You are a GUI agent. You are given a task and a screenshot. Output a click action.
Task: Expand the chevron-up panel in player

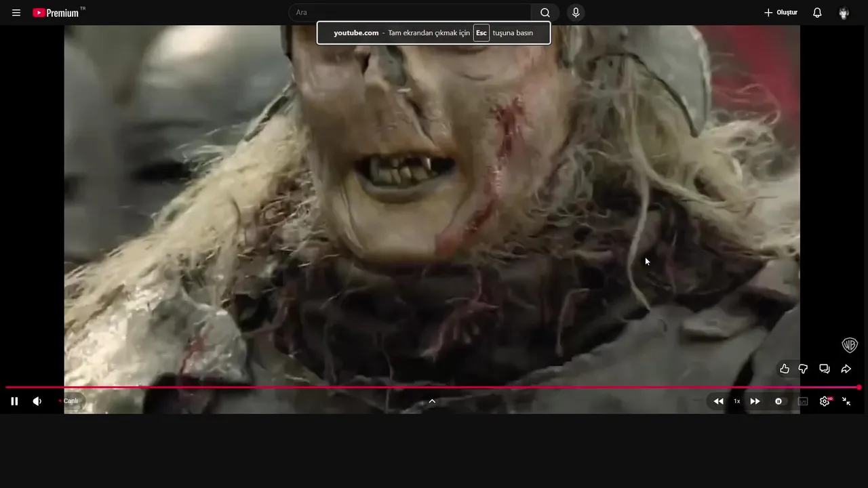click(432, 401)
